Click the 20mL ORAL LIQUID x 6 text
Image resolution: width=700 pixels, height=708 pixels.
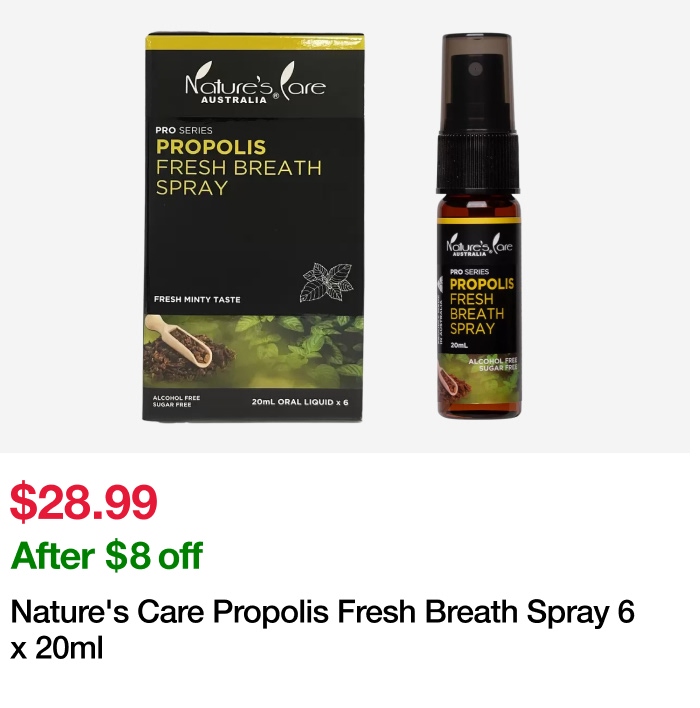[x=300, y=402]
